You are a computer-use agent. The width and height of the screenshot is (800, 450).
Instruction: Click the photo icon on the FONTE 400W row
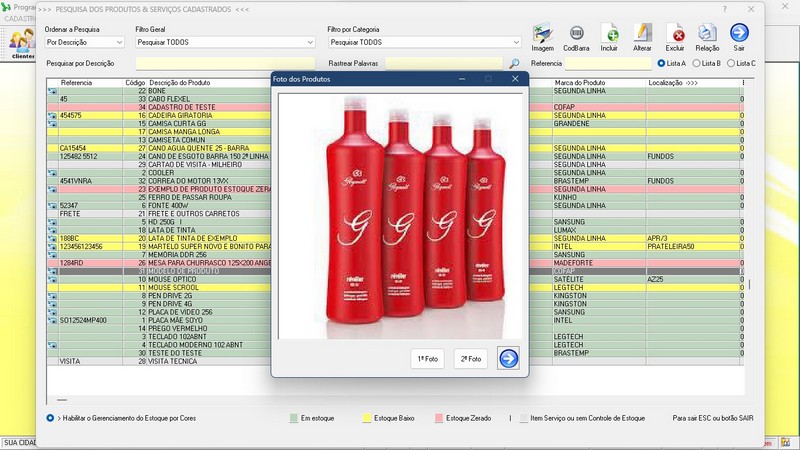click(x=52, y=206)
